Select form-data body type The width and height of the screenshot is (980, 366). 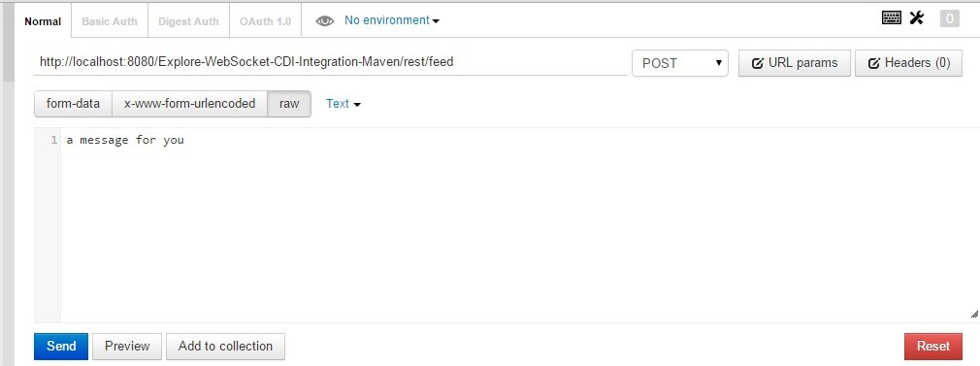[x=73, y=104]
